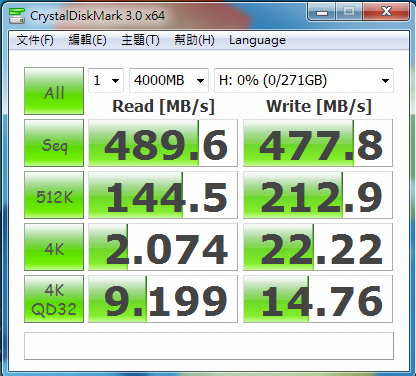Viewport: 416px width, 376px height.
Task: Click the empty comment field at bottom
Action: [209, 346]
